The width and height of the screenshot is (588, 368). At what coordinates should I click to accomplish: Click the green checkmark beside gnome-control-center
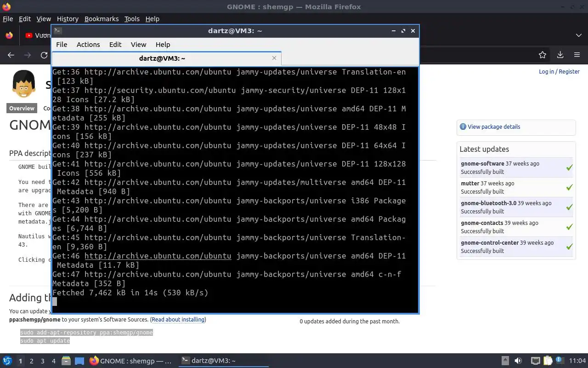[x=569, y=247]
